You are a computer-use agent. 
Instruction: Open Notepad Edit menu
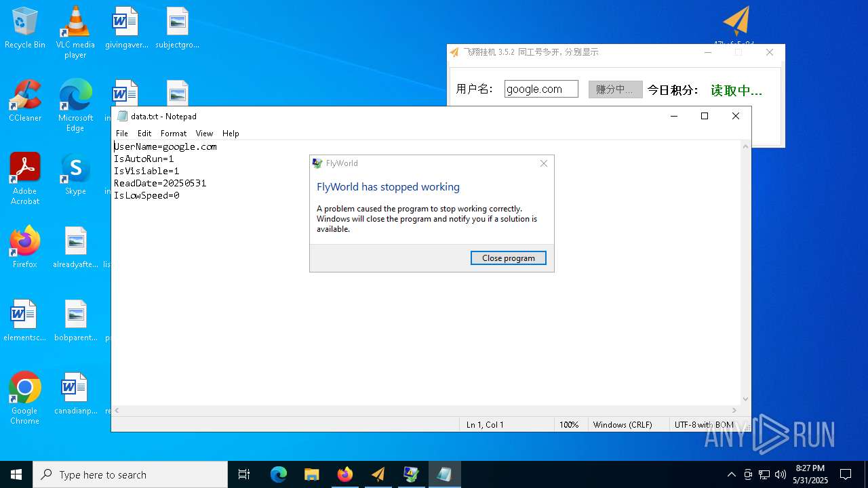click(144, 134)
